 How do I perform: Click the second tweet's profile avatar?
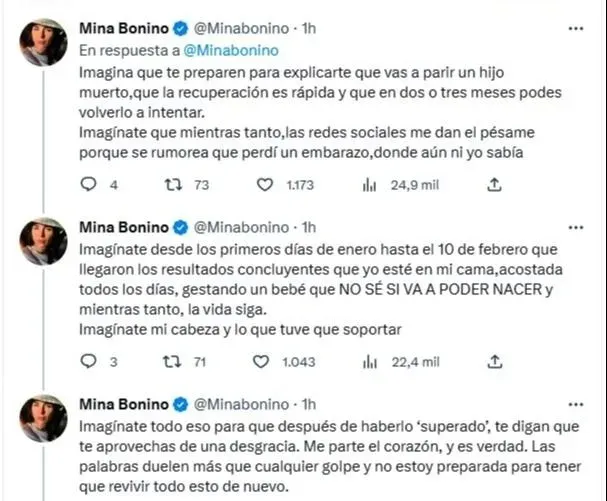coord(44,240)
